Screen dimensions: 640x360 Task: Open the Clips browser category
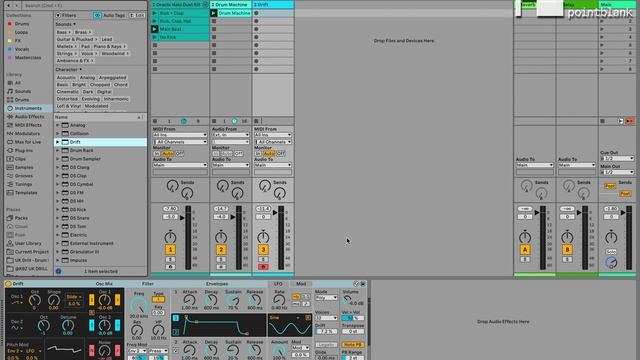(x=20, y=159)
